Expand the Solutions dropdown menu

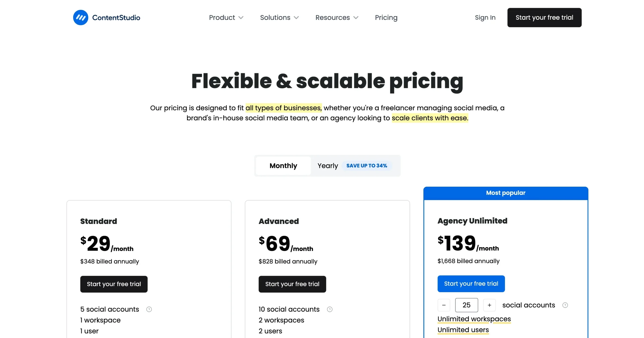(279, 18)
